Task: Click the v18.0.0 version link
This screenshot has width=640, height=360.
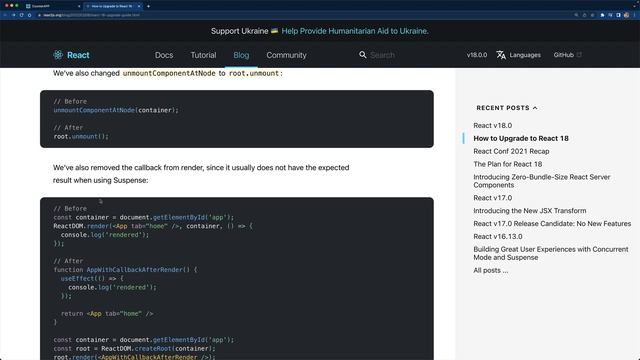Action: 477,55
